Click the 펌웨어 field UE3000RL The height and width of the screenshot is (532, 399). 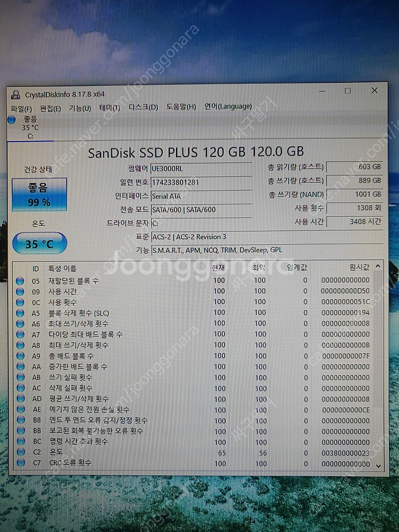point(201,169)
